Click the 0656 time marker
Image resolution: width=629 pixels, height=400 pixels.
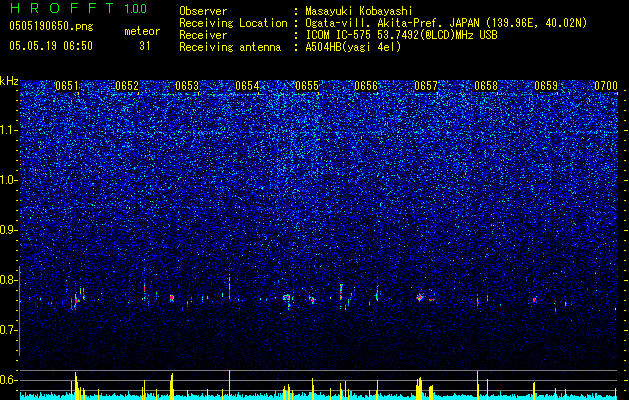tap(366, 86)
